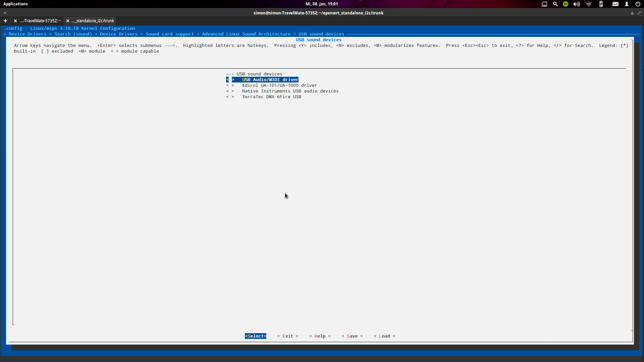Toggle the USB Audio/MIDI driver module state
Image resolution: width=644 pixels, height=362 pixels.
230,80
